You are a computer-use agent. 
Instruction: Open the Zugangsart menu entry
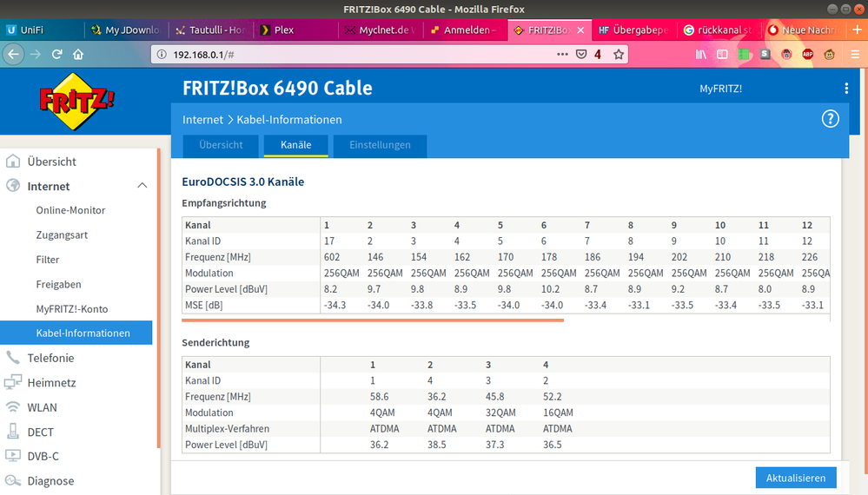62,235
